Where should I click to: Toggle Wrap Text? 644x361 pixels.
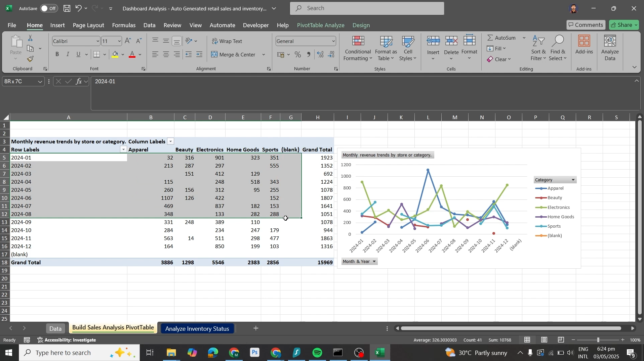click(227, 41)
